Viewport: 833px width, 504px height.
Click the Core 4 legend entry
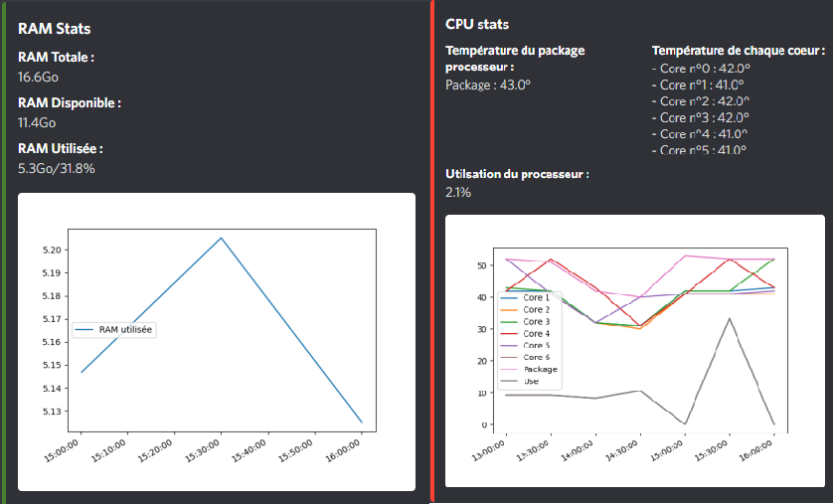coord(537,333)
